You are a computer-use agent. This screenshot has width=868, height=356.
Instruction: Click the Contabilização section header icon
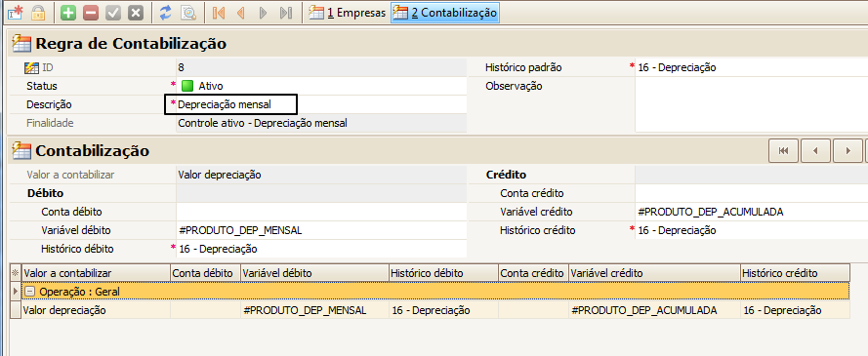[x=22, y=150]
